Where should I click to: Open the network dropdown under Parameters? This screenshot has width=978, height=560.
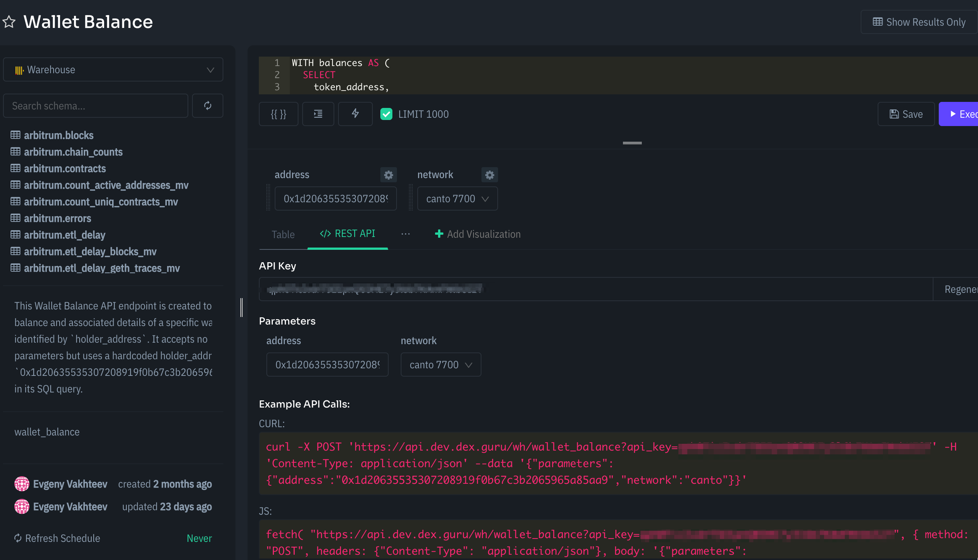click(x=440, y=364)
